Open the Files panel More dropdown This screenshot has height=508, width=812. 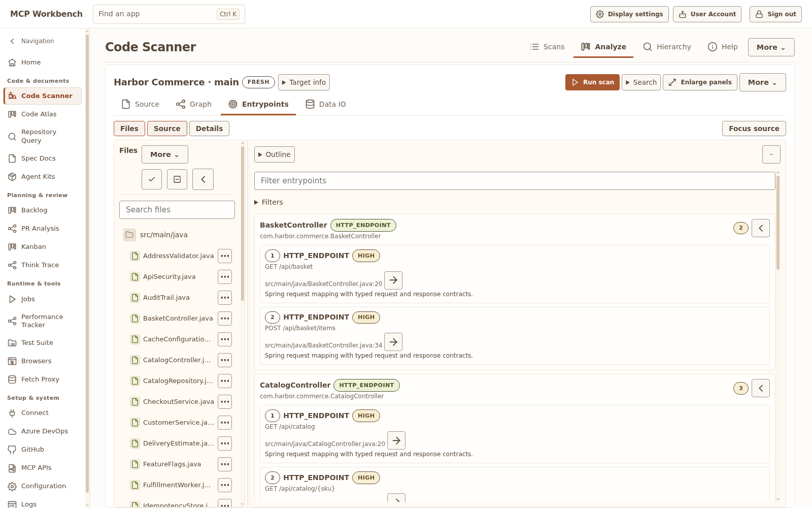[x=164, y=154]
